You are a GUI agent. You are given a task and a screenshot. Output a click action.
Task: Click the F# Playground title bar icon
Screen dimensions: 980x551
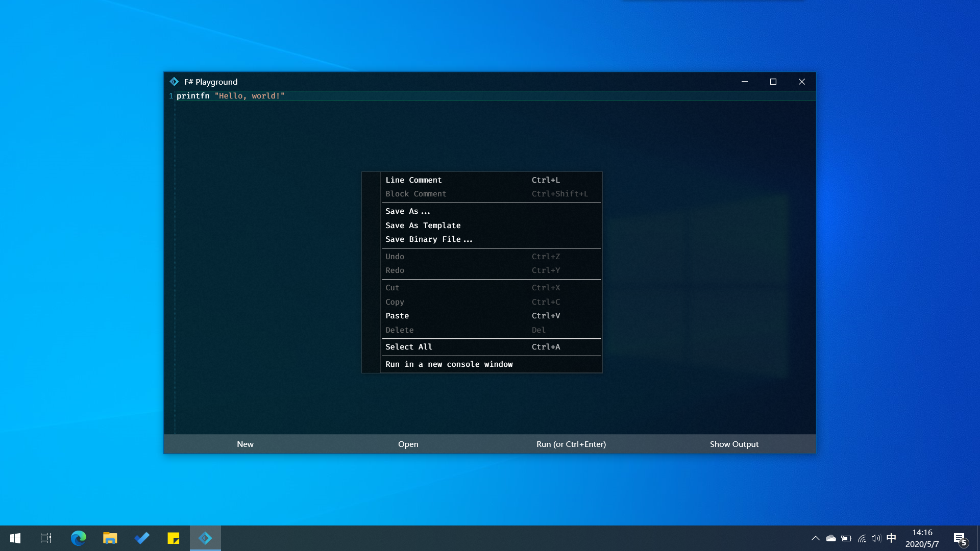pyautogui.click(x=174, y=82)
